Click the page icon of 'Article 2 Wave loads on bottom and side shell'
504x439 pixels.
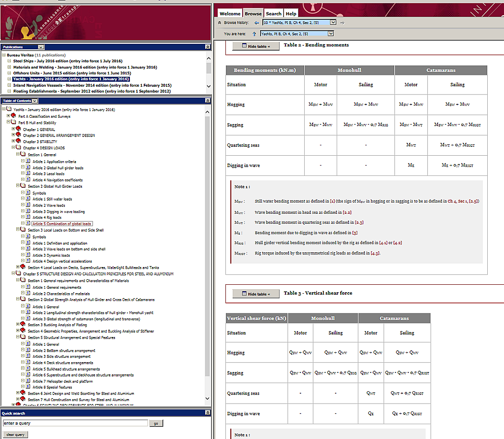coord(28,248)
